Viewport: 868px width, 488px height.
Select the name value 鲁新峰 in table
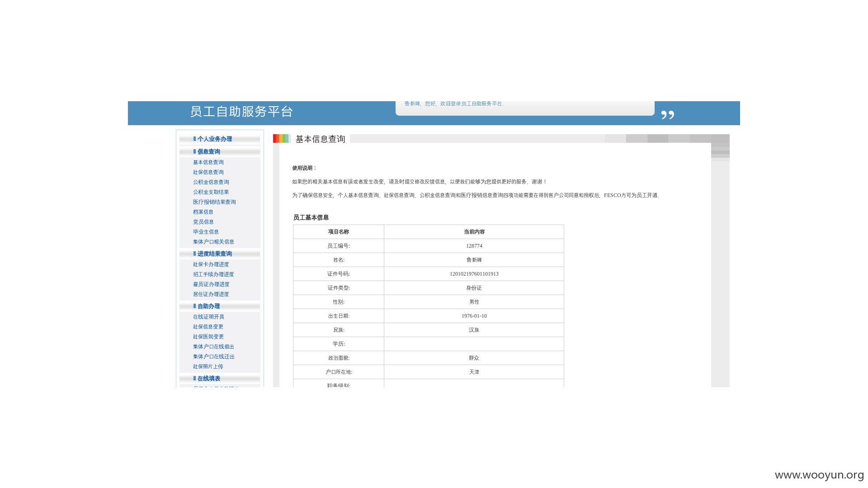point(474,260)
